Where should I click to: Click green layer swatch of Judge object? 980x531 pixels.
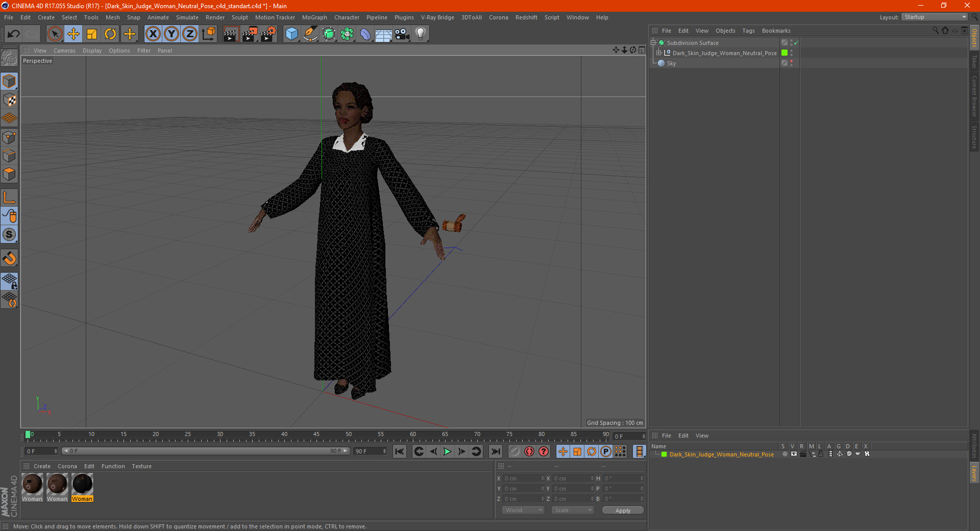click(x=785, y=53)
